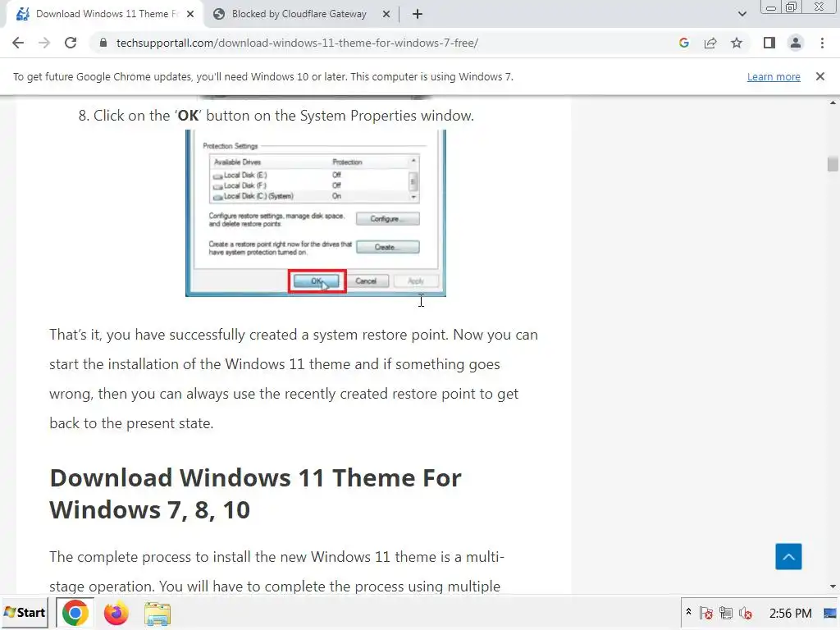This screenshot has width=840, height=630.
Task: Switch to Blocked by Cloudflare Gateway tab
Action: click(299, 14)
